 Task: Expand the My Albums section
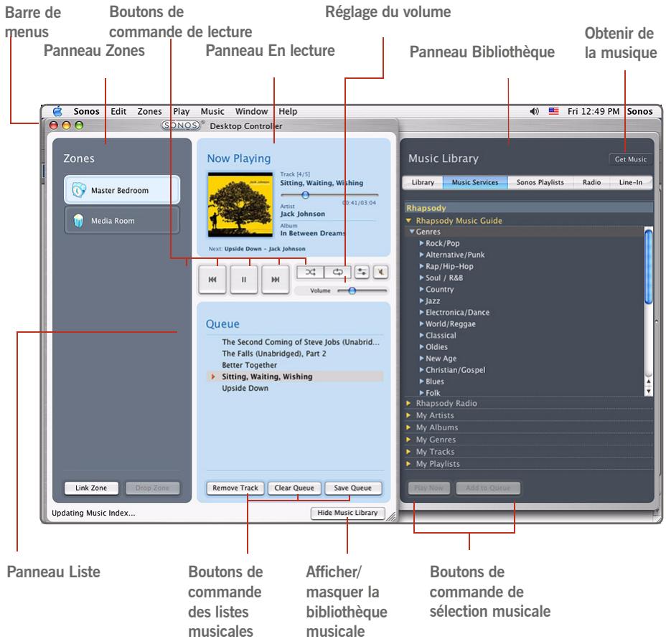(408, 427)
